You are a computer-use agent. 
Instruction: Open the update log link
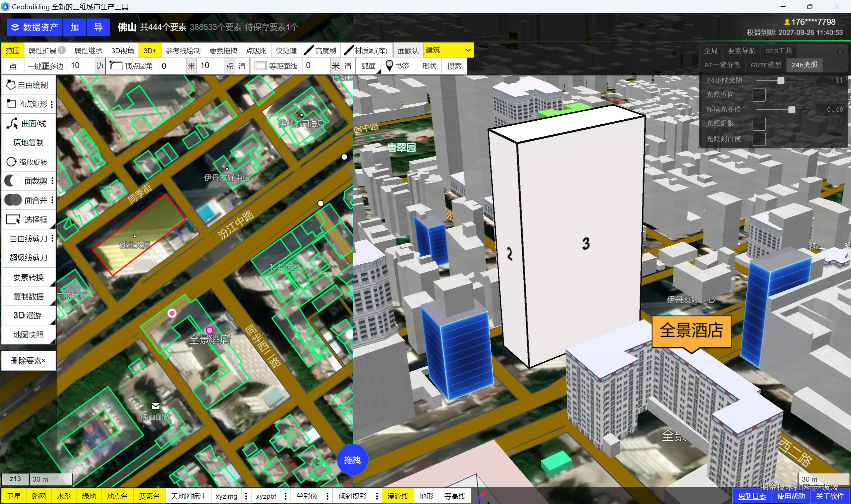[752, 496]
